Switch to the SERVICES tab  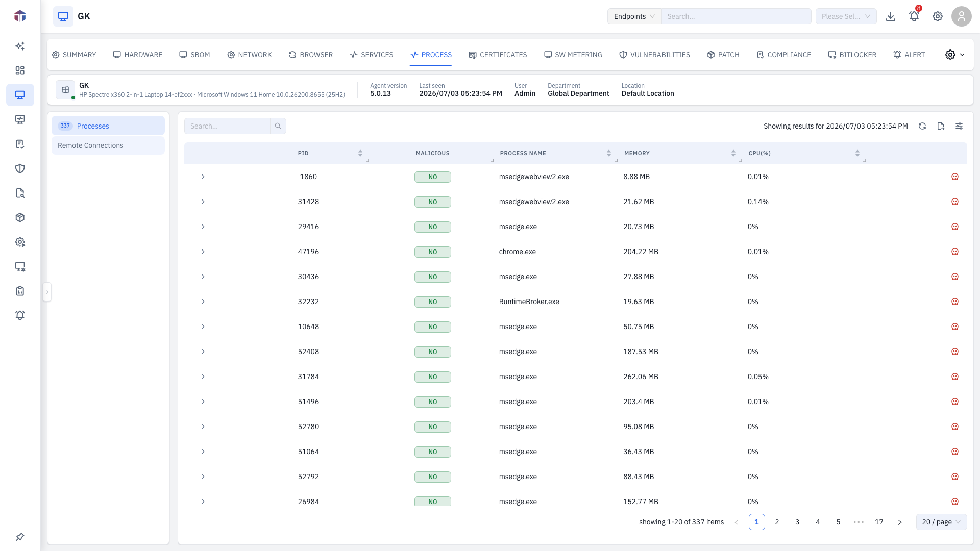(x=372, y=55)
